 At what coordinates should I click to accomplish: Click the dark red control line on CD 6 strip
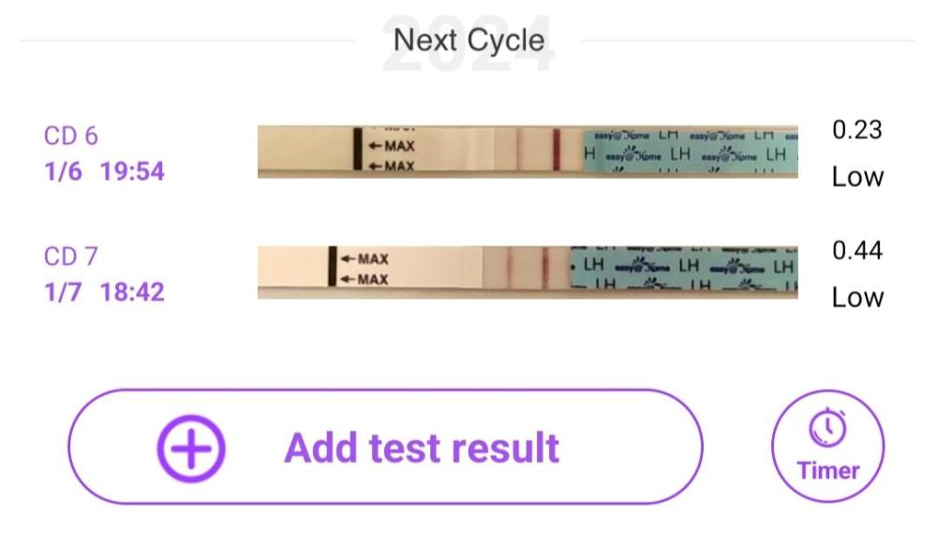point(556,152)
